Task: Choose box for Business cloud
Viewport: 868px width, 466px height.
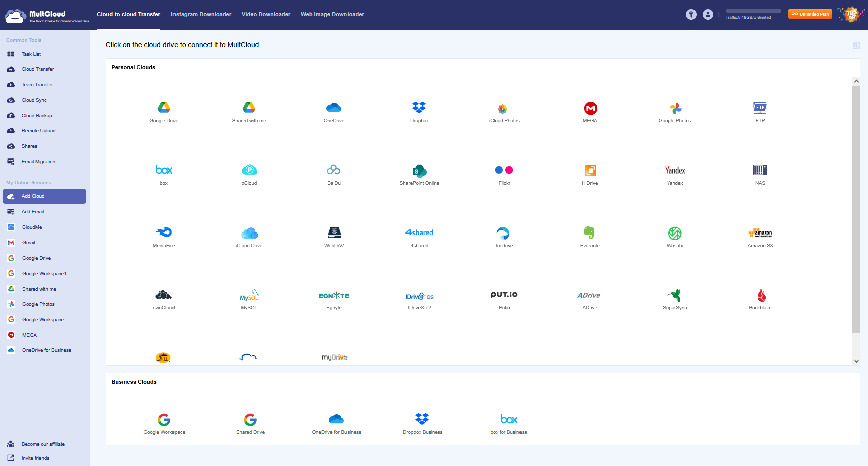Action: [x=508, y=420]
